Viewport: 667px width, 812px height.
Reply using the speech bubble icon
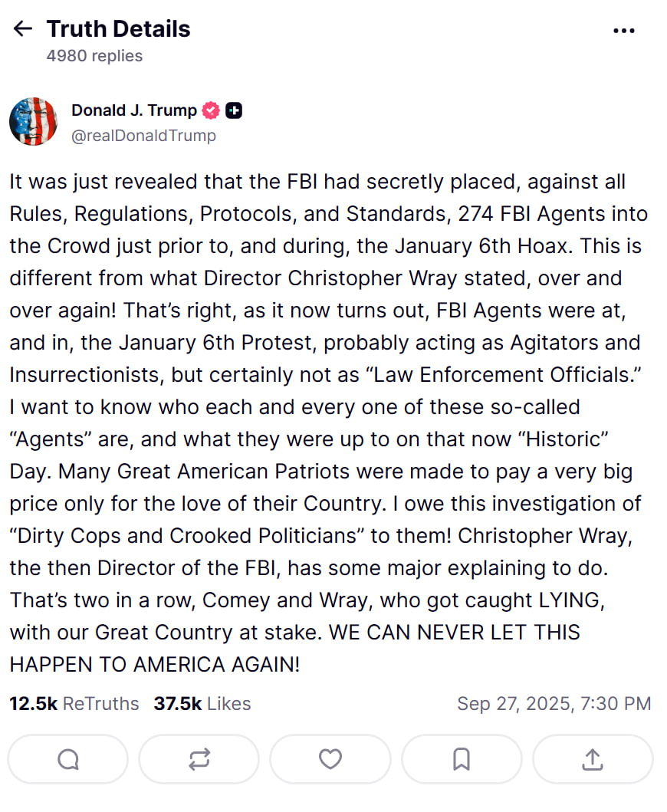68,759
